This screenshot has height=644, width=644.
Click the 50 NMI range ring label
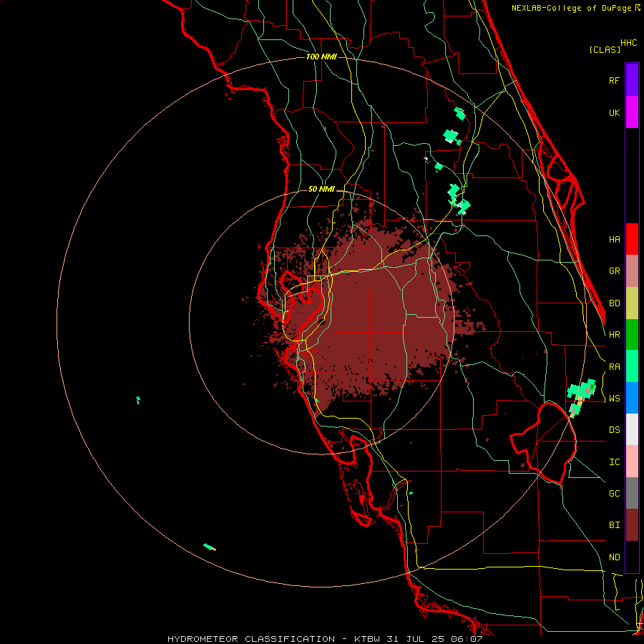[321, 190]
